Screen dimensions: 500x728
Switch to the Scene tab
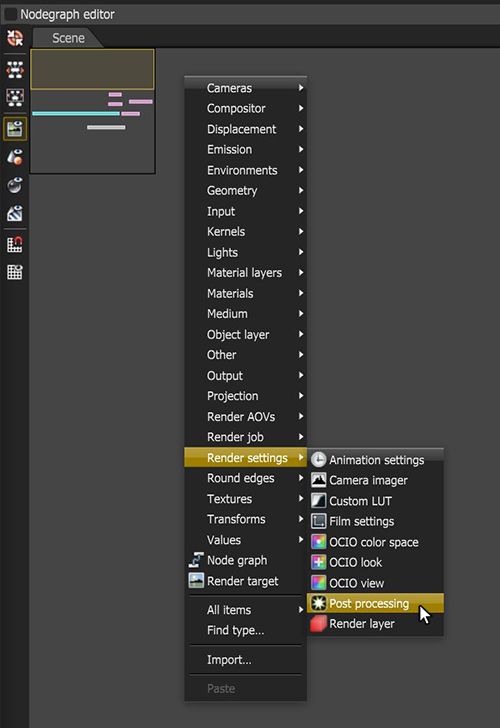[68, 38]
